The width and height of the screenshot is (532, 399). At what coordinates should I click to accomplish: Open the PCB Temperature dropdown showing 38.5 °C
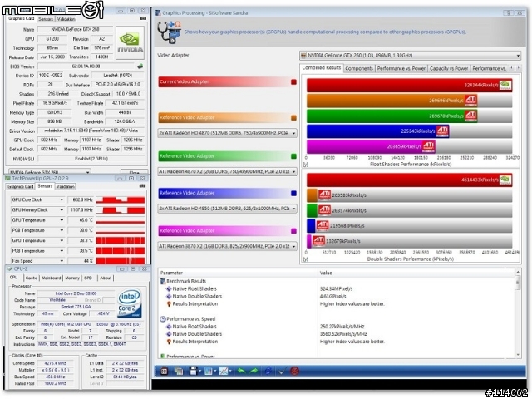coord(62,251)
